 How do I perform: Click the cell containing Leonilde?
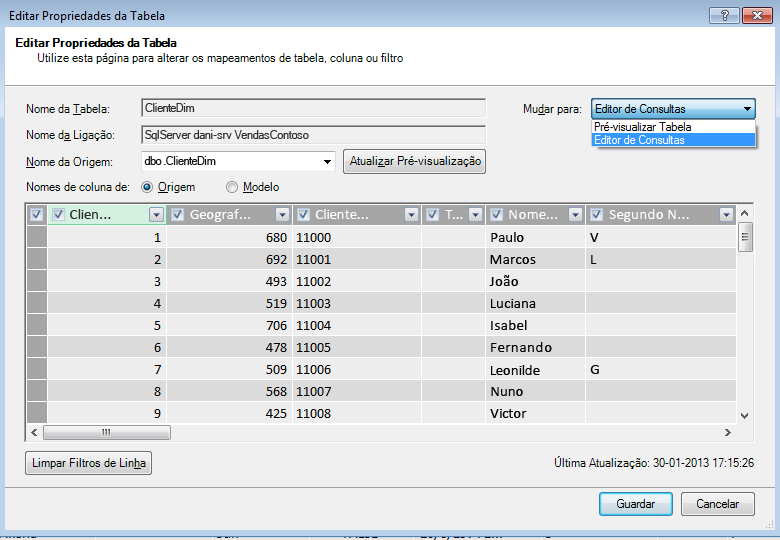pos(536,369)
